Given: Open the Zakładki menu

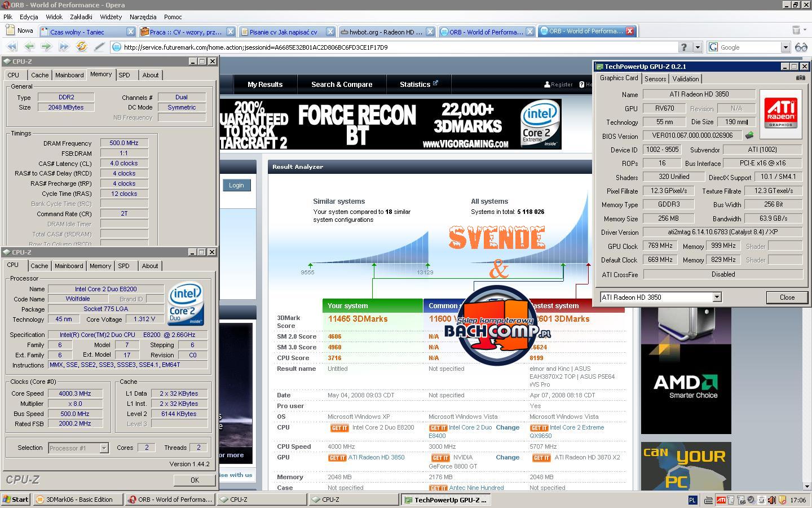Looking at the screenshot, I should point(81,17).
